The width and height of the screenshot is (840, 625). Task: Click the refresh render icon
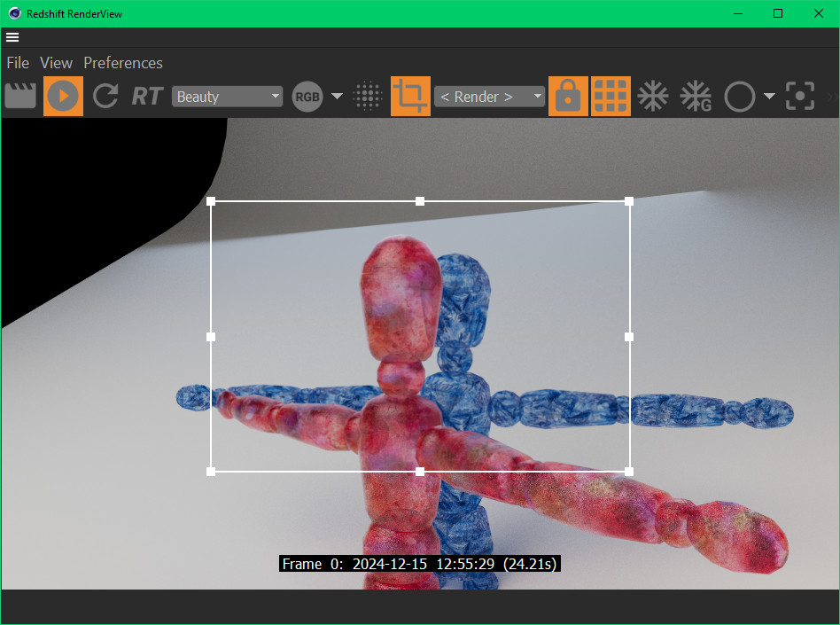click(x=105, y=96)
